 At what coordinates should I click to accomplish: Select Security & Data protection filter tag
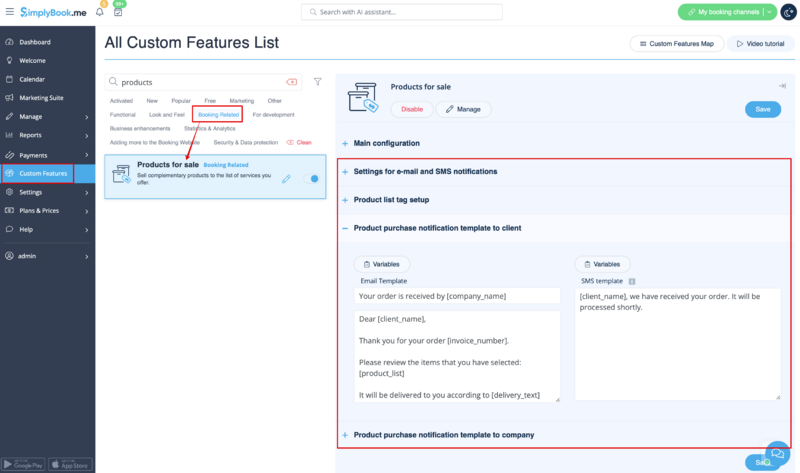(x=245, y=143)
